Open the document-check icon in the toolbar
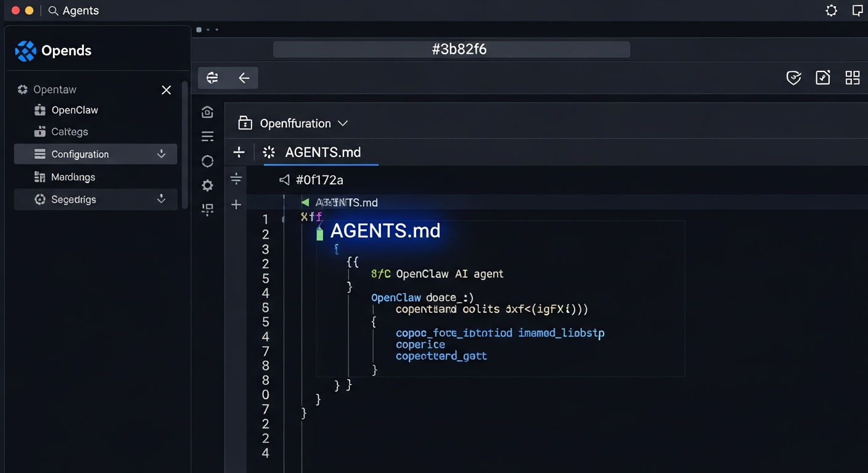The image size is (868, 473). point(822,78)
